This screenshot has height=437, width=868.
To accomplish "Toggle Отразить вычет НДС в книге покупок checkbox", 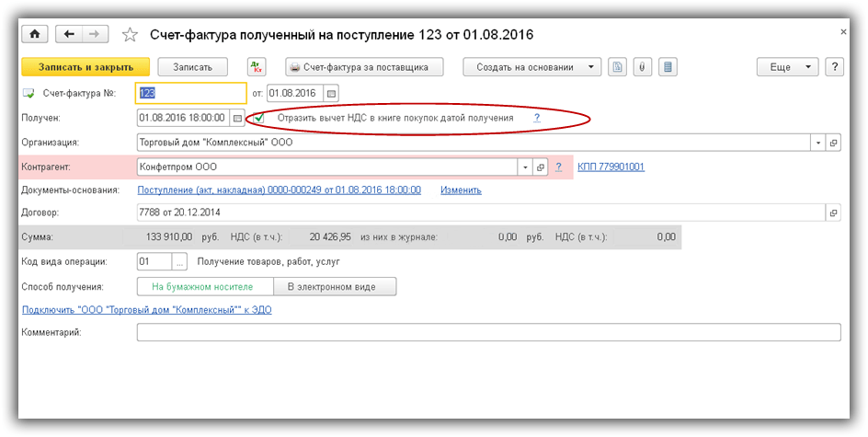I will 258,118.
